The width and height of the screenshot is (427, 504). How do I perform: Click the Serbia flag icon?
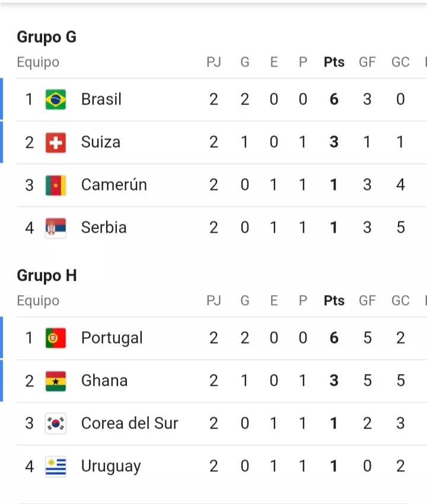pos(56,228)
